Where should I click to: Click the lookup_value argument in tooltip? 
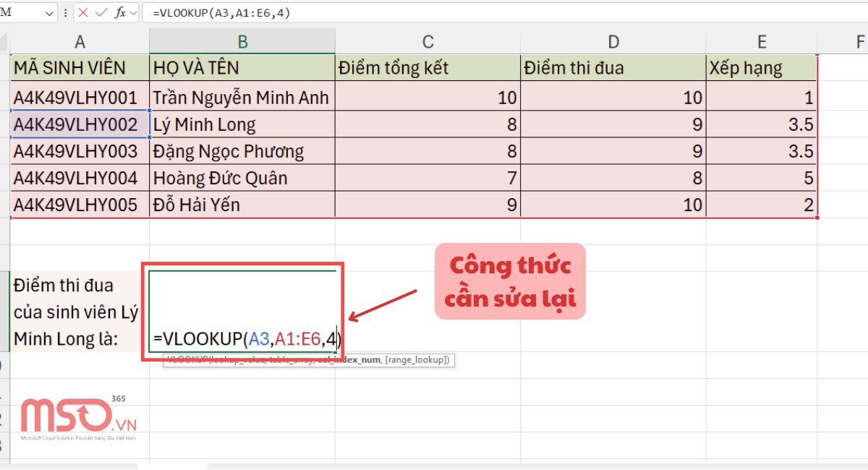coord(237,359)
